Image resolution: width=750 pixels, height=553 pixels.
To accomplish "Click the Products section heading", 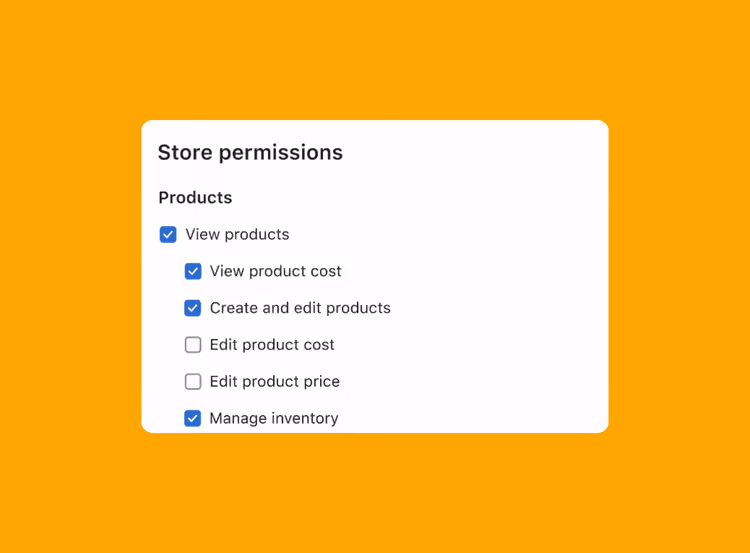I will [195, 198].
